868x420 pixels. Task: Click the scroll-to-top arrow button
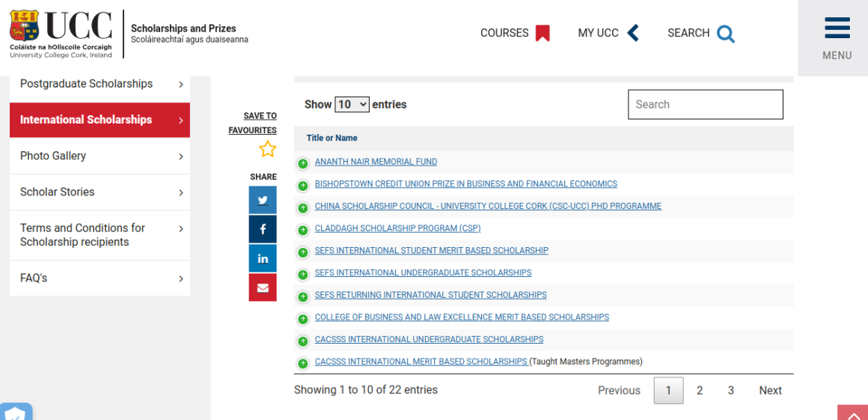pos(852,414)
